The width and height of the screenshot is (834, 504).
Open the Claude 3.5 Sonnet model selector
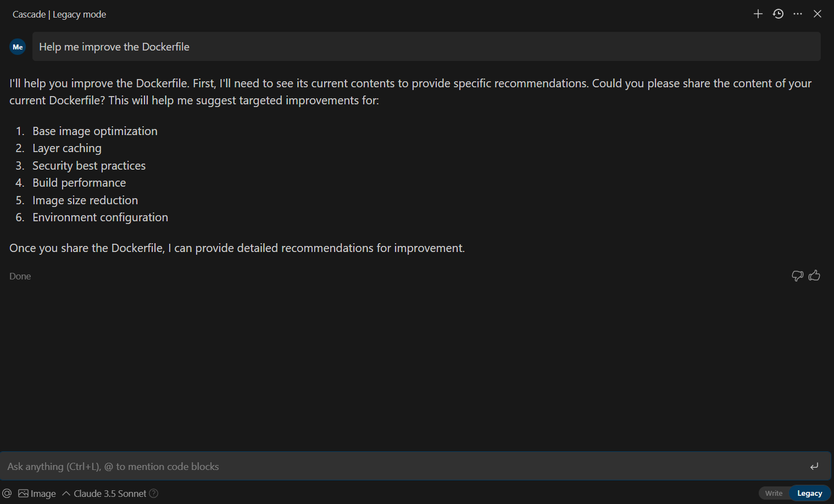coord(110,493)
